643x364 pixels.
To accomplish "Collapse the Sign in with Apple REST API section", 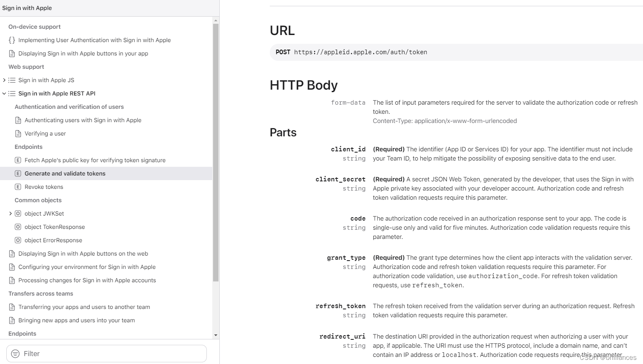I will (x=4, y=93).
